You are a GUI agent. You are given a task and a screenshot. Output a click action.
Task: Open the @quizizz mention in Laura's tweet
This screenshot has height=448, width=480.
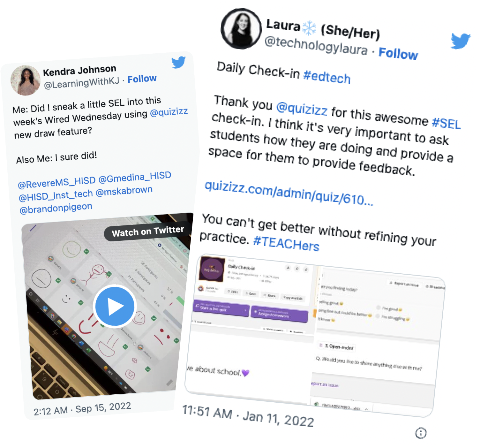[x=302, y=108]
